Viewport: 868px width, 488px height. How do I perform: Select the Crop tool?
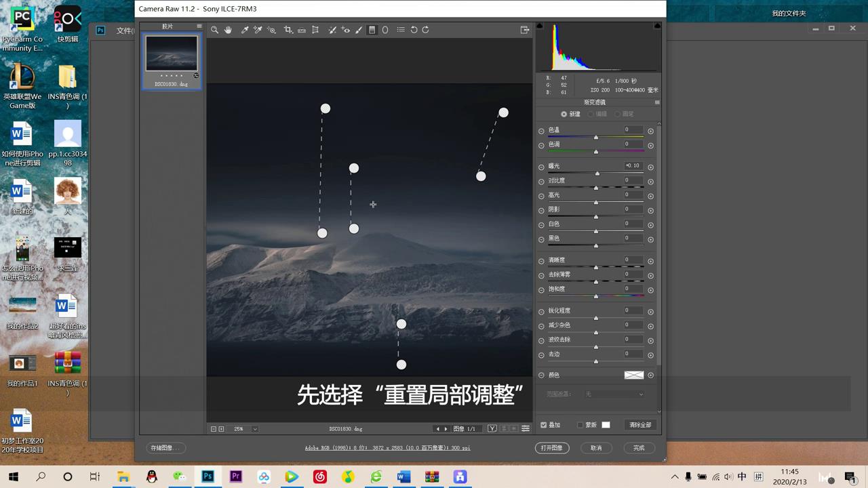click(288, 30)
